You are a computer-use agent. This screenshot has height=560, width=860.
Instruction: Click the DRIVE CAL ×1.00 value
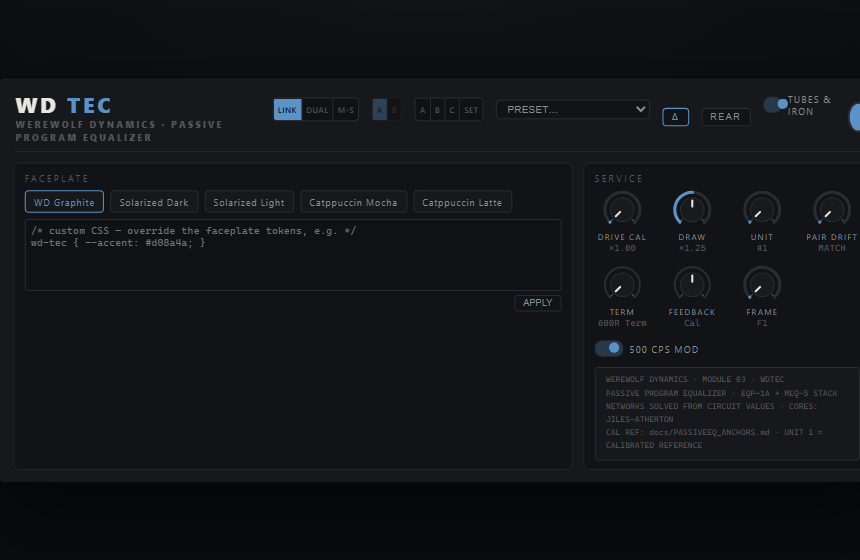(622, 248)
